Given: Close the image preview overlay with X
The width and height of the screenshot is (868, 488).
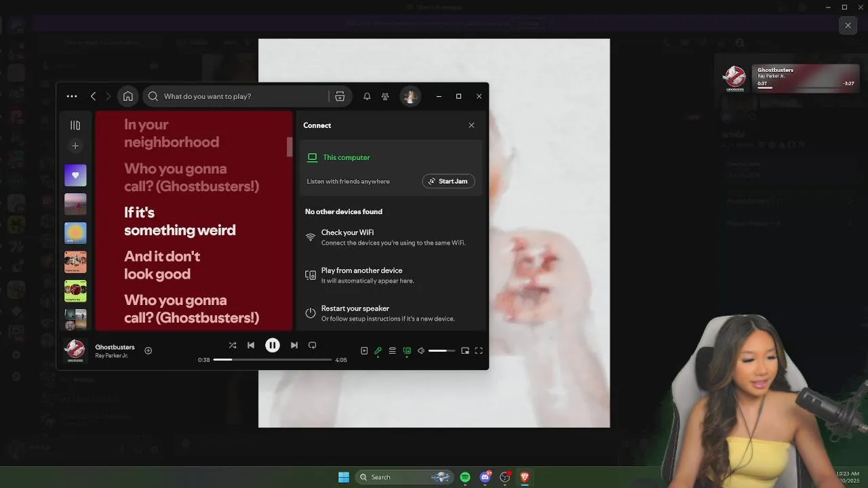Looking at the screenshot, I should click(848, 25).
